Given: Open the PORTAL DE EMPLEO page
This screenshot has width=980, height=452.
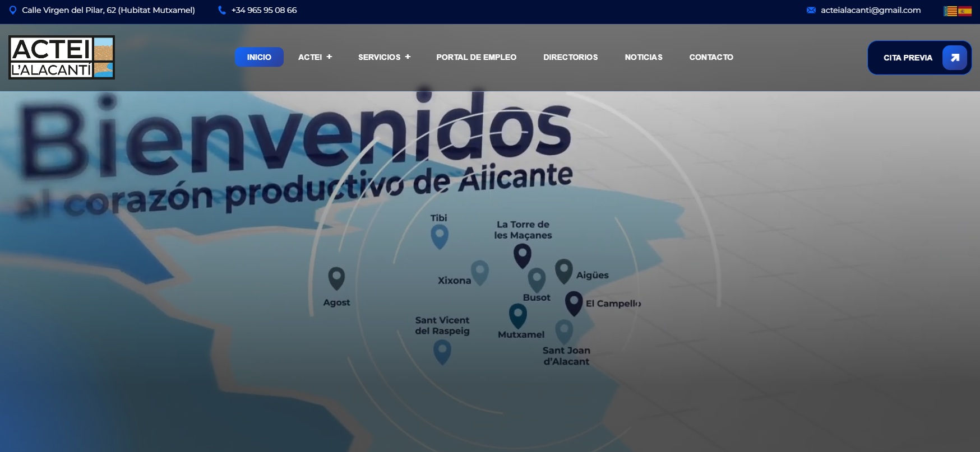Looking at the screenshot, I should [x=476, y=57].
